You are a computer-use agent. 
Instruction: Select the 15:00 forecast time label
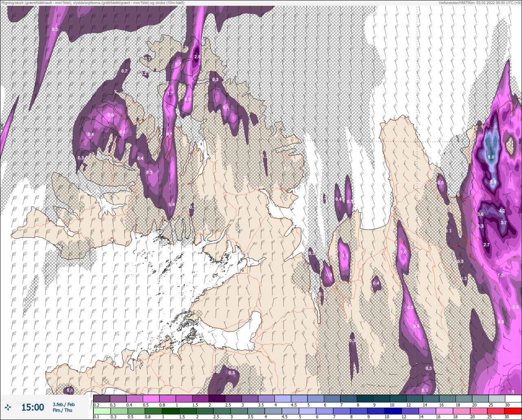[x=33, y=407]
